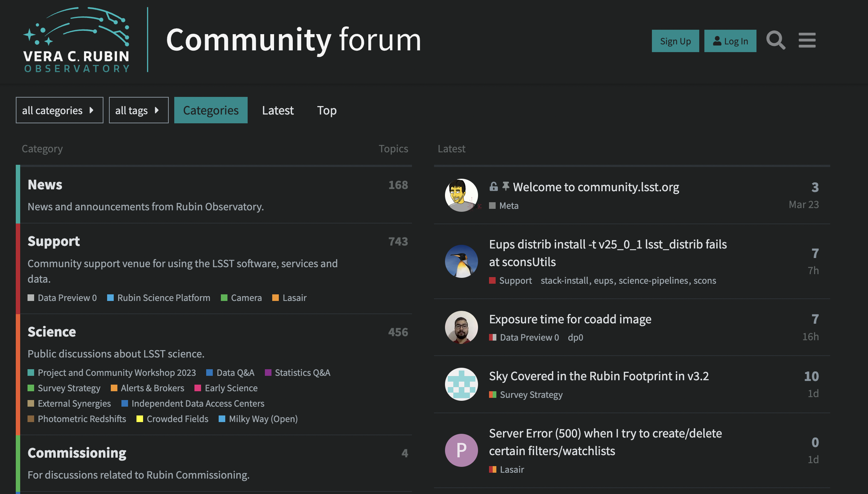Click the cartoon avatar on Welcome topic

click(461, 195)
